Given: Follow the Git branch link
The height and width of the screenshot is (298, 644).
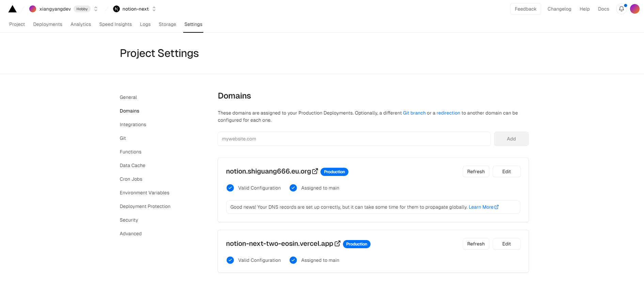Looking at the screenshot, I should [414, 113].
